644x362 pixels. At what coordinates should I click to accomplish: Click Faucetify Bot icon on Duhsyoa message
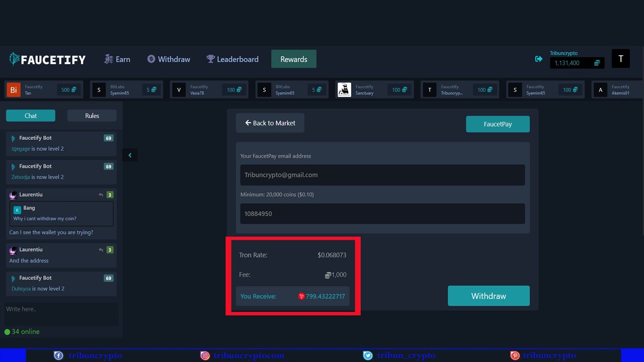[13, 278]
